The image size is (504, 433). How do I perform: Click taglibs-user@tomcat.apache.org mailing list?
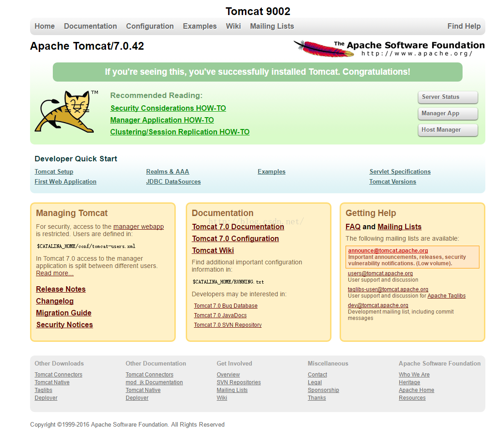pyautogui.click(x=388, y=289)
